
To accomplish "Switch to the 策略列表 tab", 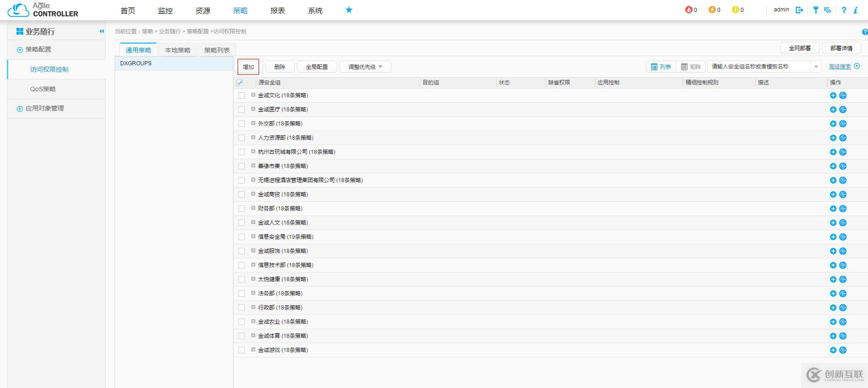I will [x=217, y=50].
